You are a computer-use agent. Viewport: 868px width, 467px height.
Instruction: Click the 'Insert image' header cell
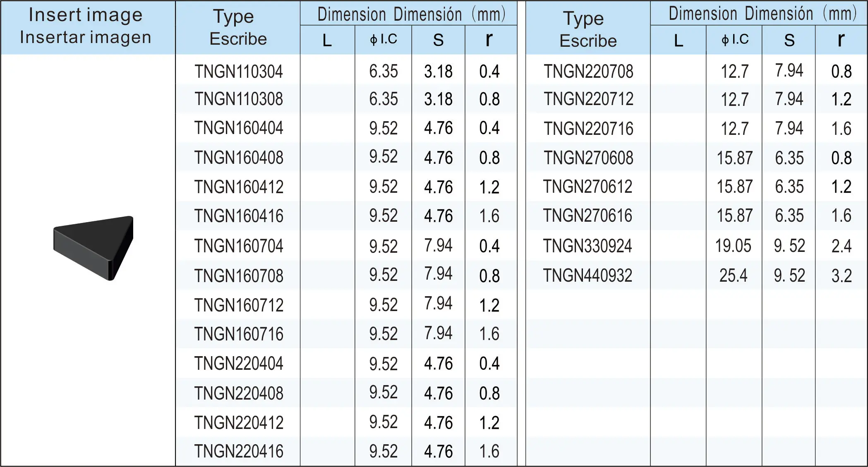(x=86, y=26)
